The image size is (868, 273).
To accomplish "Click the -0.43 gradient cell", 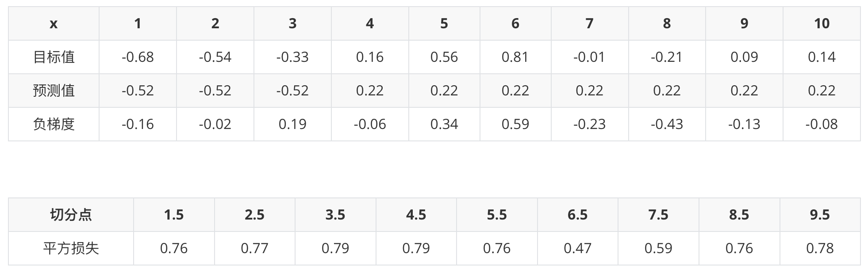I will point(667,124).
